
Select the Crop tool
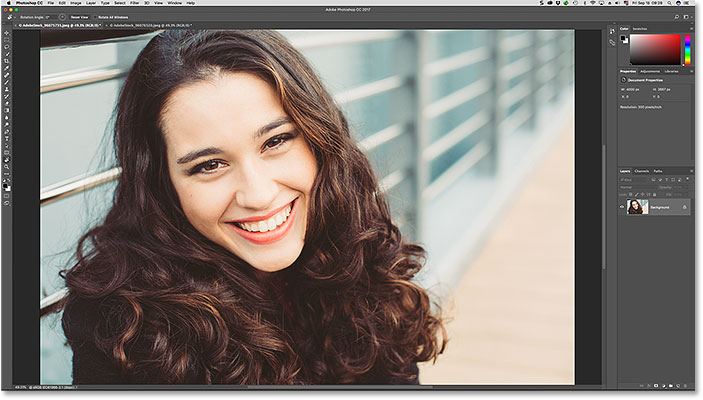(6, 61)
